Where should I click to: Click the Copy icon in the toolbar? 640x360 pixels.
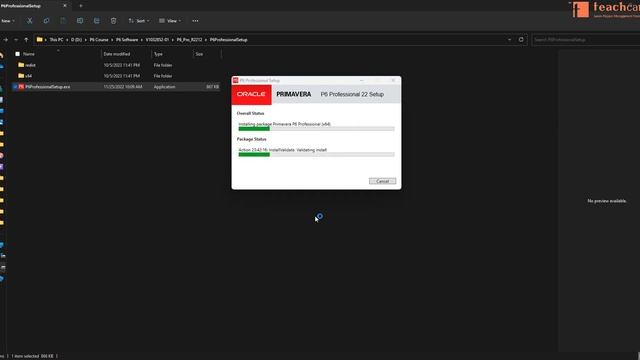46,21
